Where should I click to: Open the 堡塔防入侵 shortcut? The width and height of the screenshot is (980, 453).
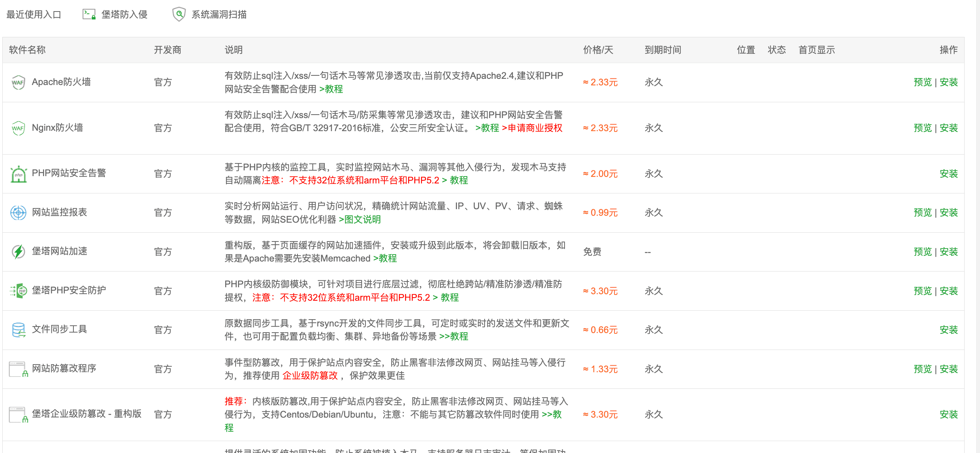coord(115,14)
